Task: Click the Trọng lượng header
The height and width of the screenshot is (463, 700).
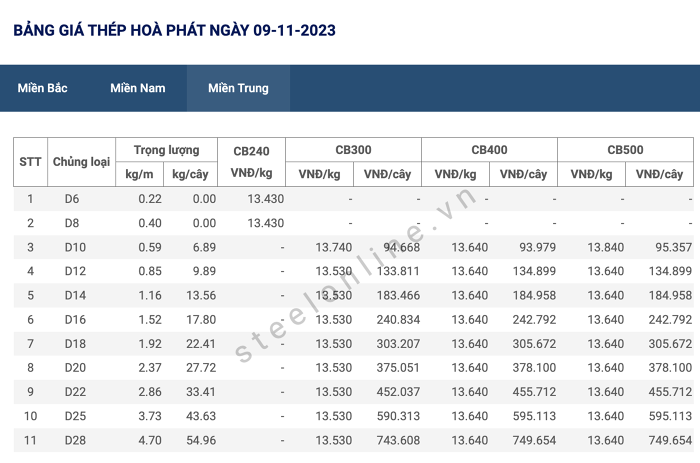Action: [x=167, y=150]
